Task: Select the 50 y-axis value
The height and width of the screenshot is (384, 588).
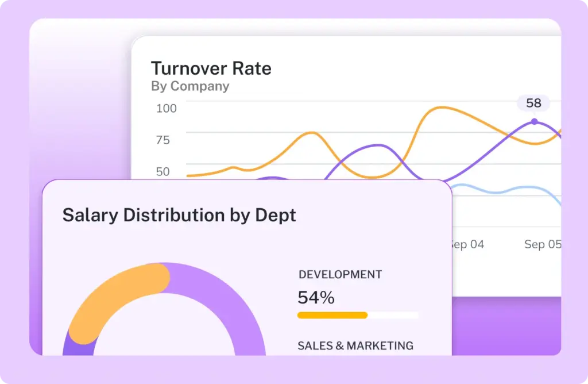Action: [x=163, y=171]
